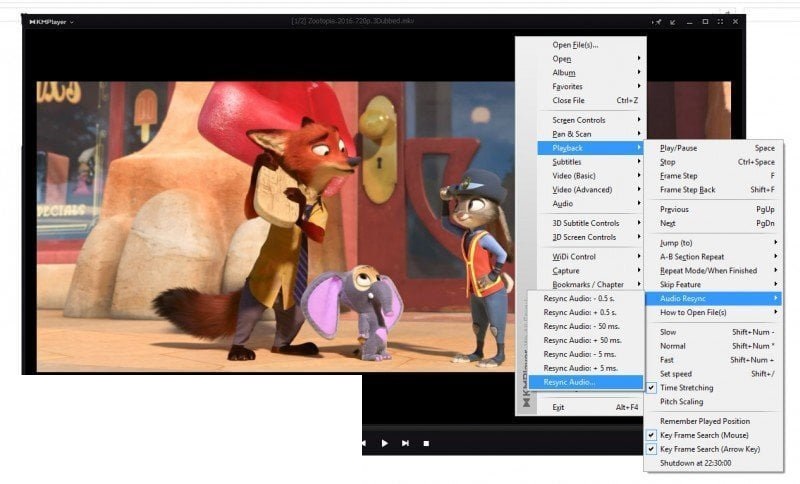This screenshot has height=484, width=800.
Task: Choose Open File(s)... from the menu
Action: pos(591,45)
